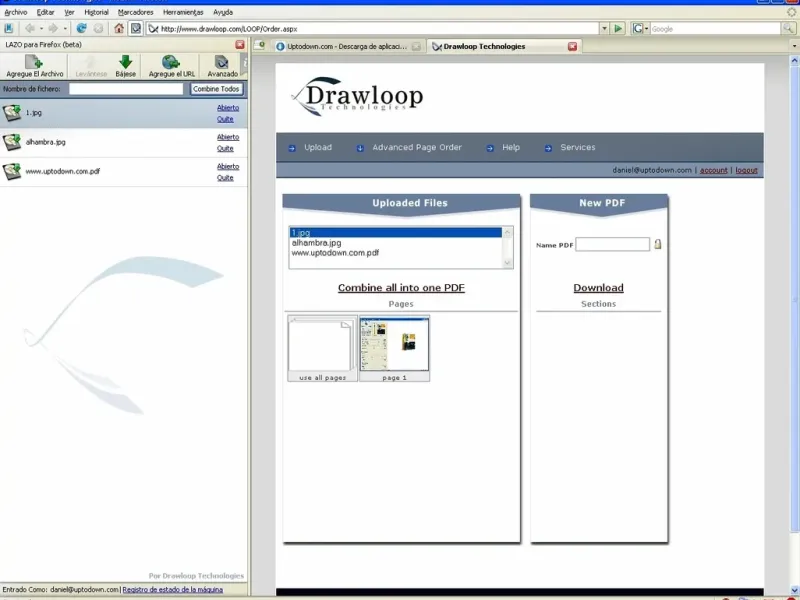Click Combine all into one PDF link
800x600 pixels.
pyautogui.click(x=401, y=288)
